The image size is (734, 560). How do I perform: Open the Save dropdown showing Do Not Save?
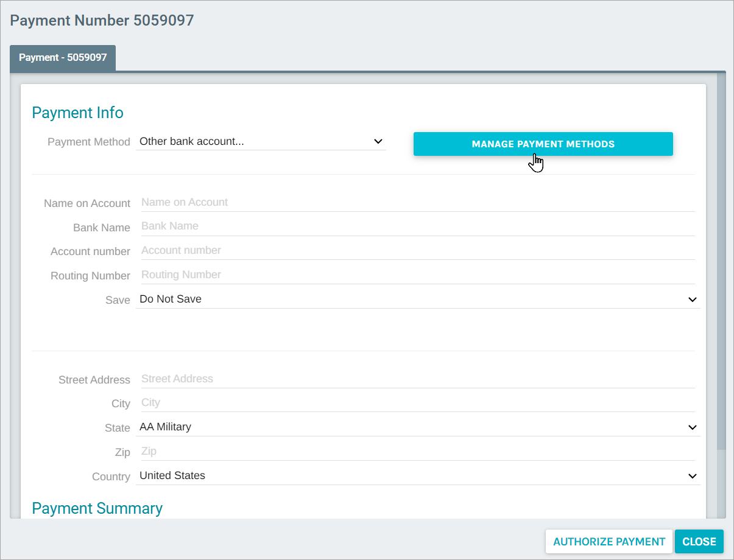pyautogui.click(x=418, y=299)
